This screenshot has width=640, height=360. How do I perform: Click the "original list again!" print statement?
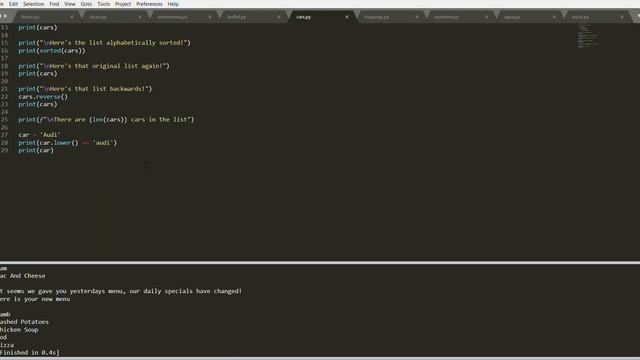click(93, 66)
